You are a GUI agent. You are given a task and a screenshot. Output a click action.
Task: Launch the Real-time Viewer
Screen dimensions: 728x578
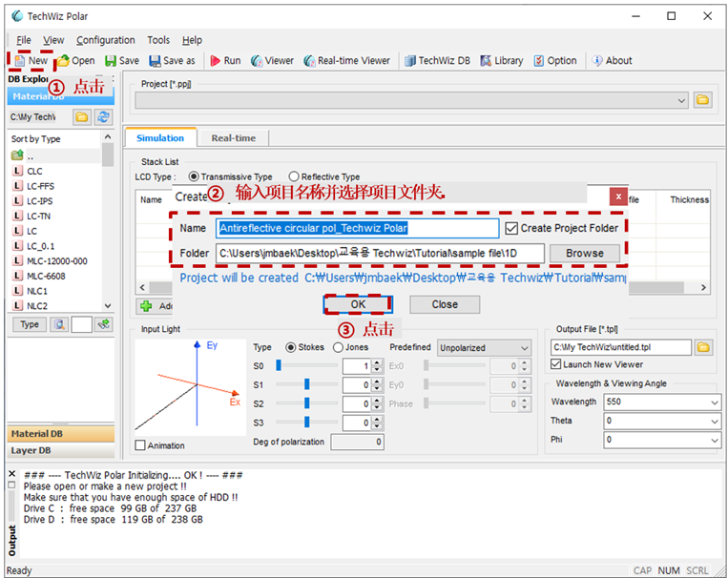[346, 61]
